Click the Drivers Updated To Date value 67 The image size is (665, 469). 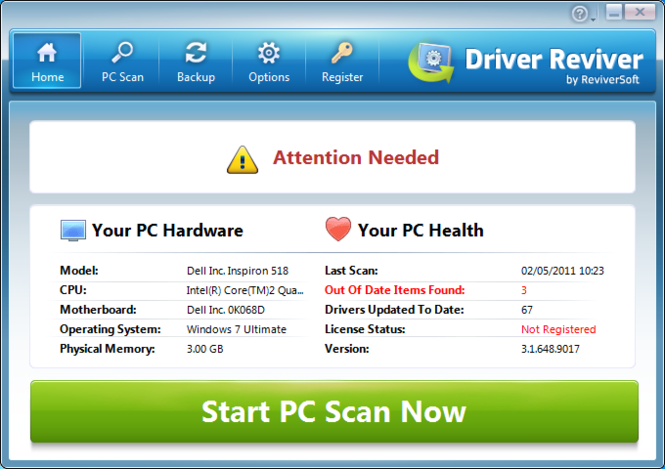click(527, 310)
